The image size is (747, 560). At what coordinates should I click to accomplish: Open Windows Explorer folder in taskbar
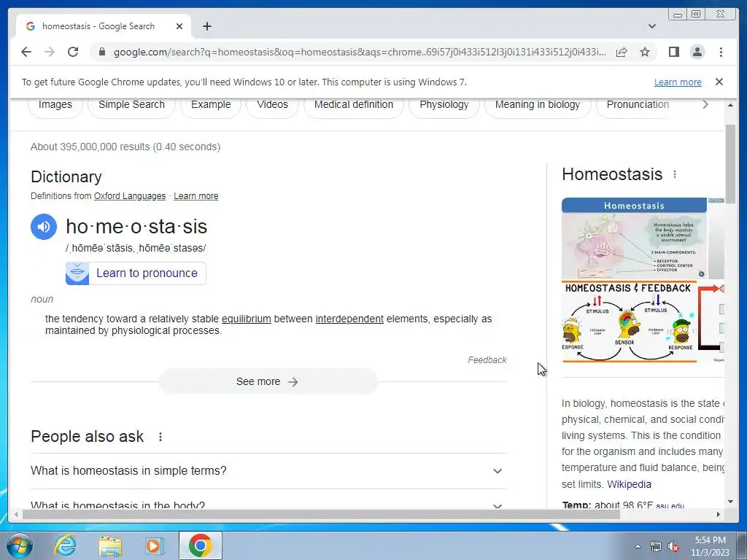110,545
